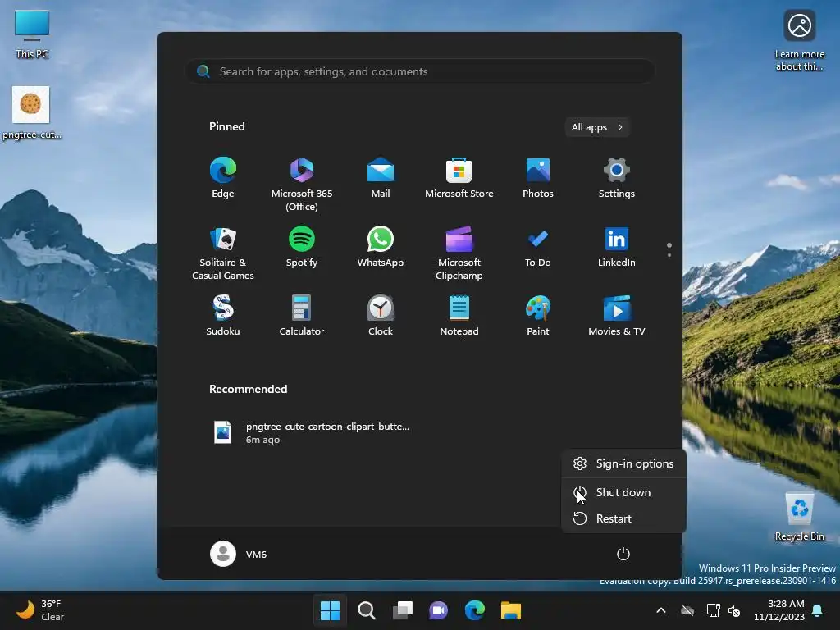Viewport: 840px width, 630px height.
Task: Show All apps list
Action: [597, 127]
